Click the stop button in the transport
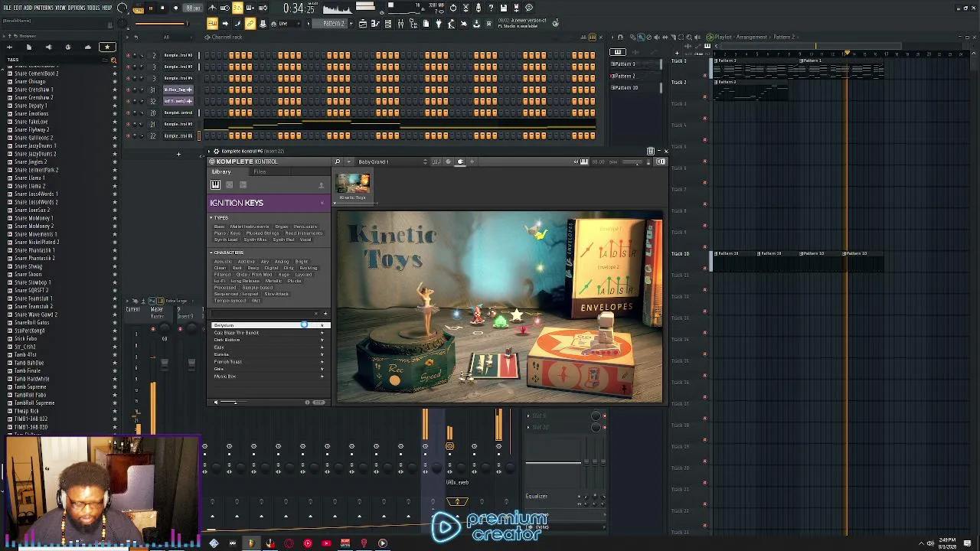Image resolution: width=980 pixels, height=551 pixels. pos(162,8)
